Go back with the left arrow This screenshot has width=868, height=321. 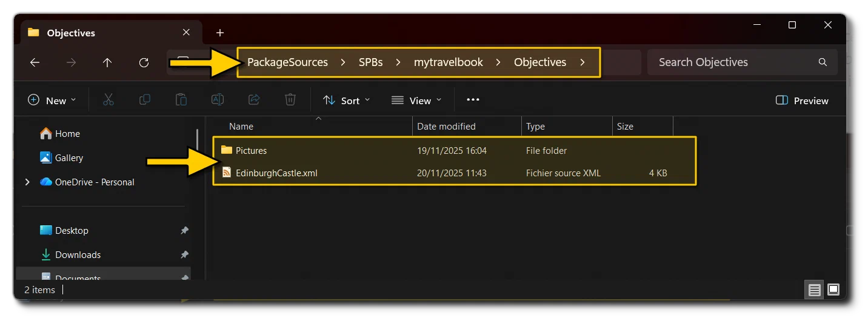point(35,62)
